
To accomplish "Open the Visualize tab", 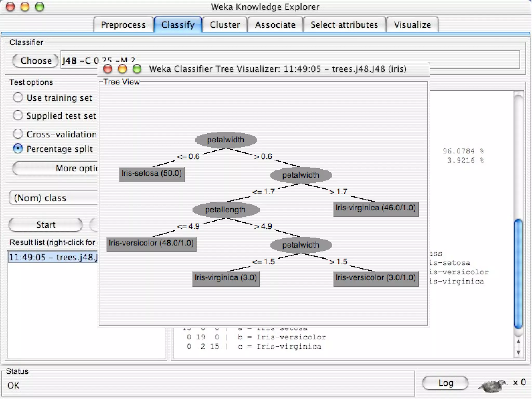I will point(412,25).
